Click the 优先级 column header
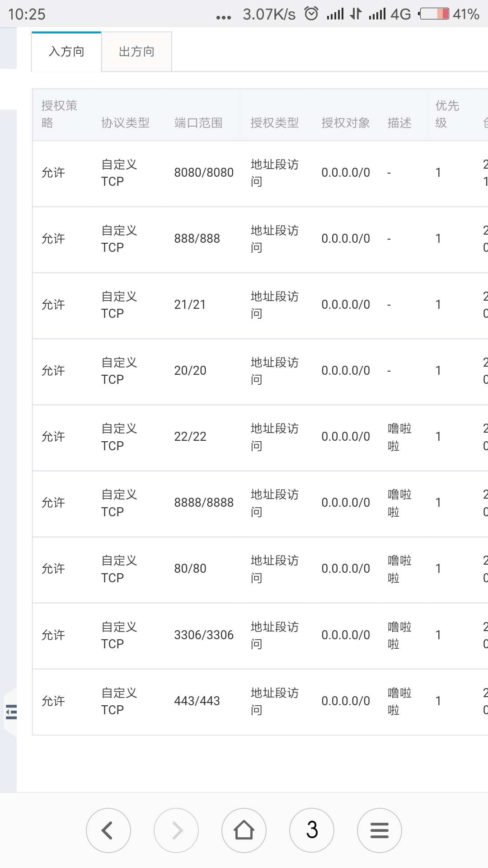Image resolution: width=488 pixels, height=868 pixels. tap(447, 114)
